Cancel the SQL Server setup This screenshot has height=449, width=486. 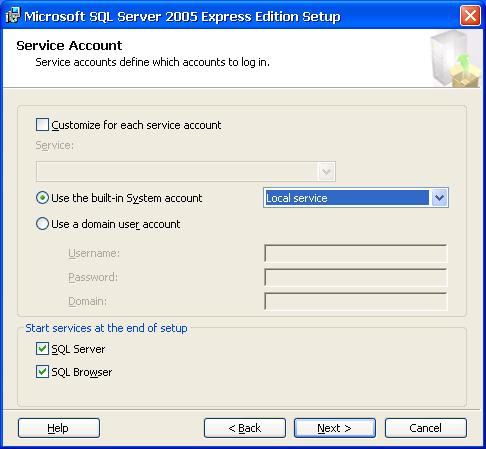[x=426, y=428]
